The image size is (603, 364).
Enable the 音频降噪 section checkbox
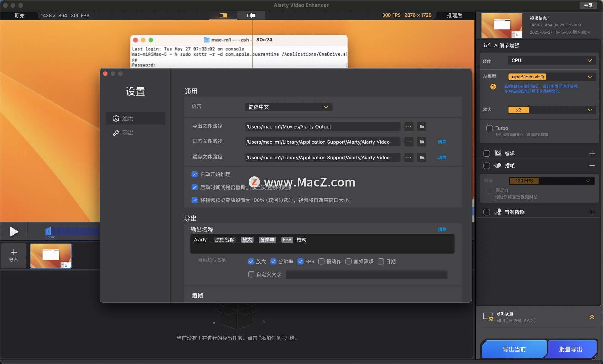486,212
